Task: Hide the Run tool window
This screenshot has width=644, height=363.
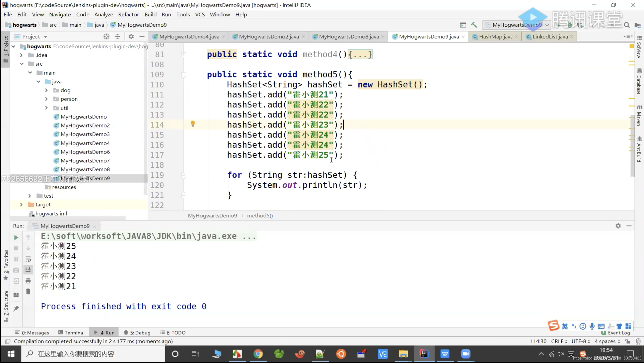Action: pos(629,226)
